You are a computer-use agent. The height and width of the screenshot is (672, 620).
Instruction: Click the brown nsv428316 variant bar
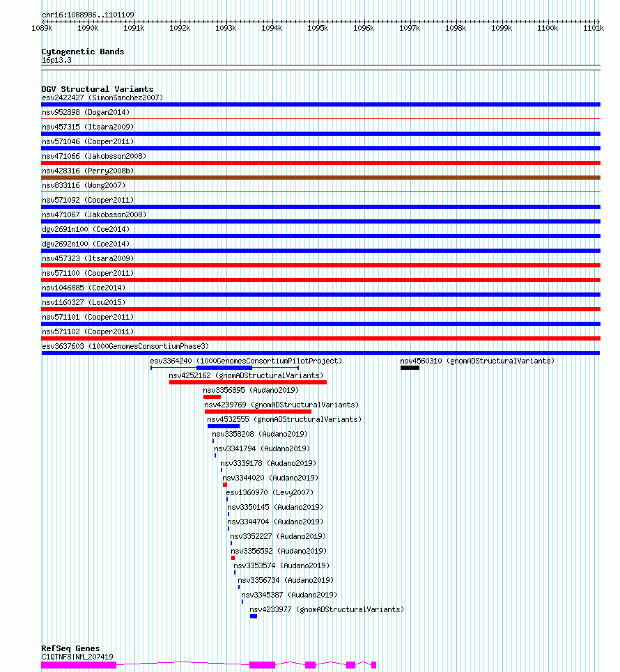click(320, 178)
